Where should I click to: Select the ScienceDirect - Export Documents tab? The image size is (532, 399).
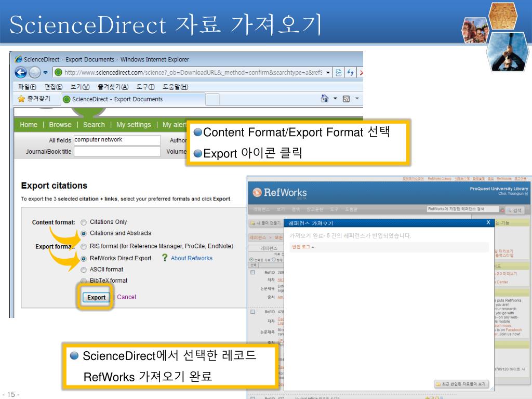[133, 99]
